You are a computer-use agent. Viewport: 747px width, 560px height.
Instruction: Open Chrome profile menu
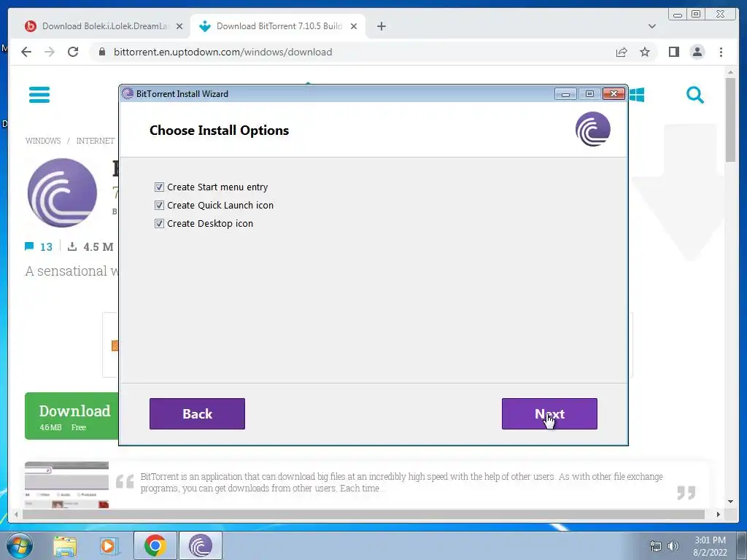click(697, 52)
